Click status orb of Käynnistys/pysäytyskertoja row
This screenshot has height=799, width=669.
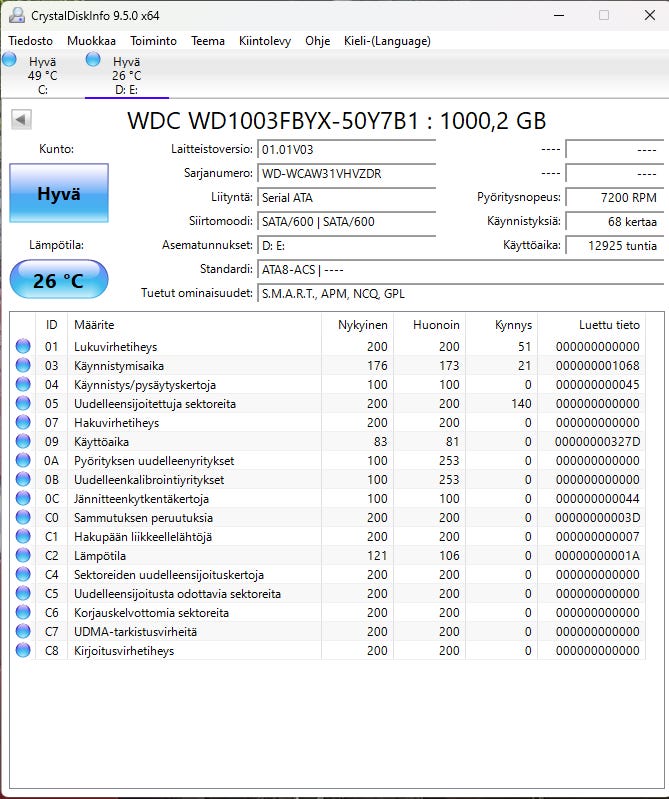pos(23,384)
